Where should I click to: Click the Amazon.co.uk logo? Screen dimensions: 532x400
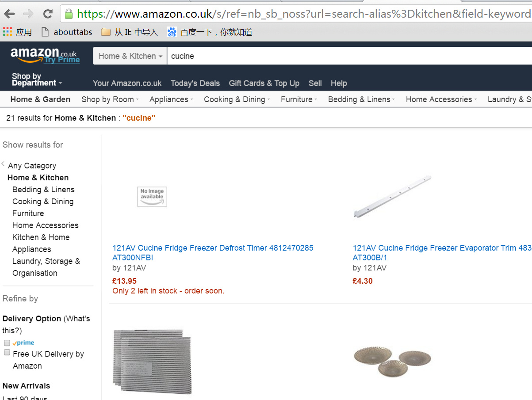tap(43, 54)
